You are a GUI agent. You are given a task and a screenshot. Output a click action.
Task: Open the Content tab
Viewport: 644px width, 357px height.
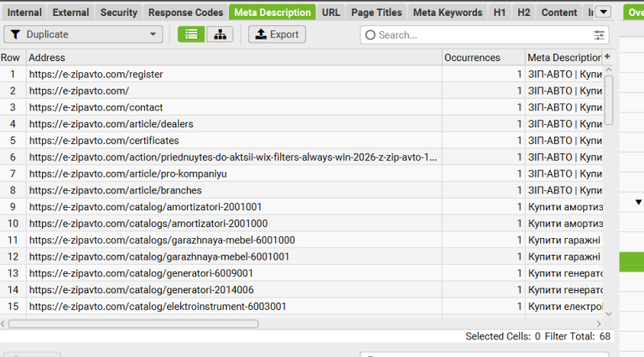[x=559, y=13]
